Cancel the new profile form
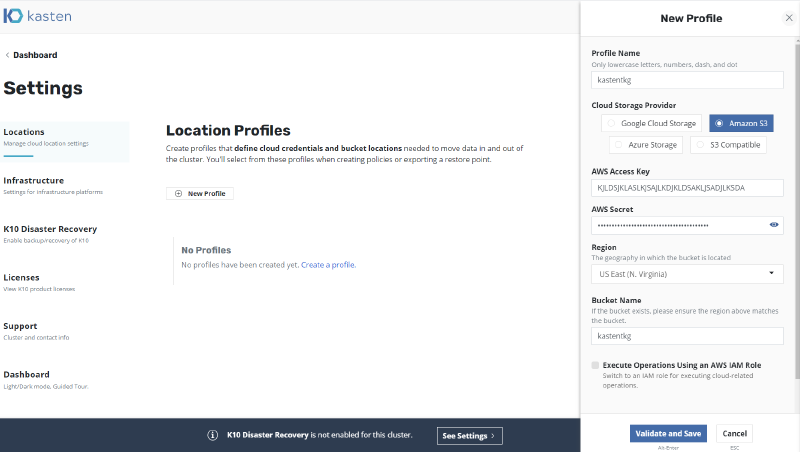This screenshot has height=452, width=800. pyautogui.click(x=734, y=434)
